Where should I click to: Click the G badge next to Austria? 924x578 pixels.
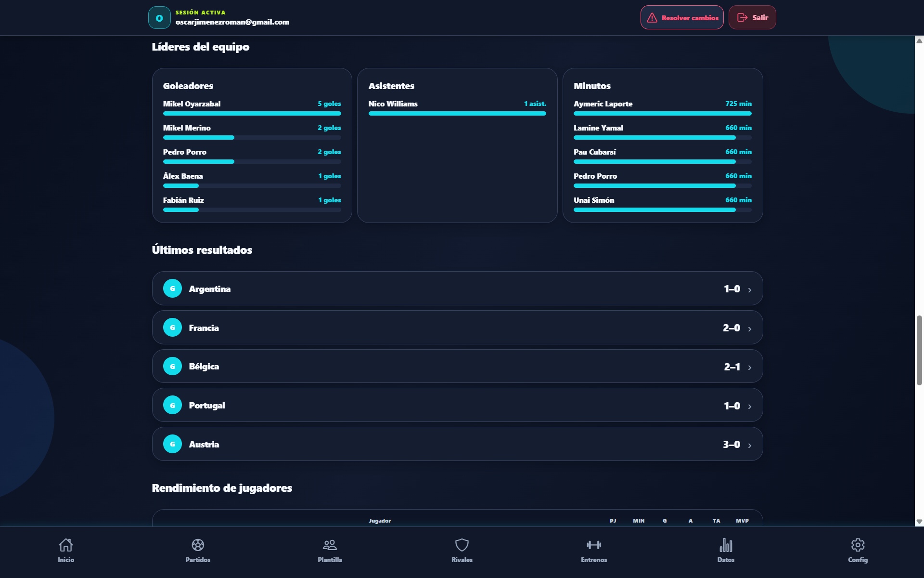pos(172,444)
